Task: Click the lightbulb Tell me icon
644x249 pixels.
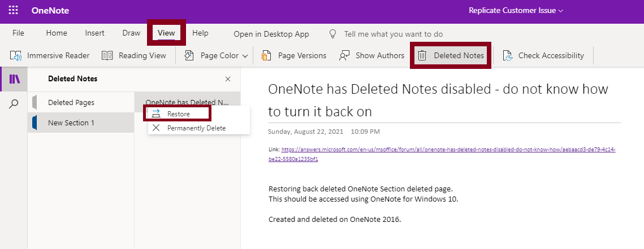Action: [333, 34]
